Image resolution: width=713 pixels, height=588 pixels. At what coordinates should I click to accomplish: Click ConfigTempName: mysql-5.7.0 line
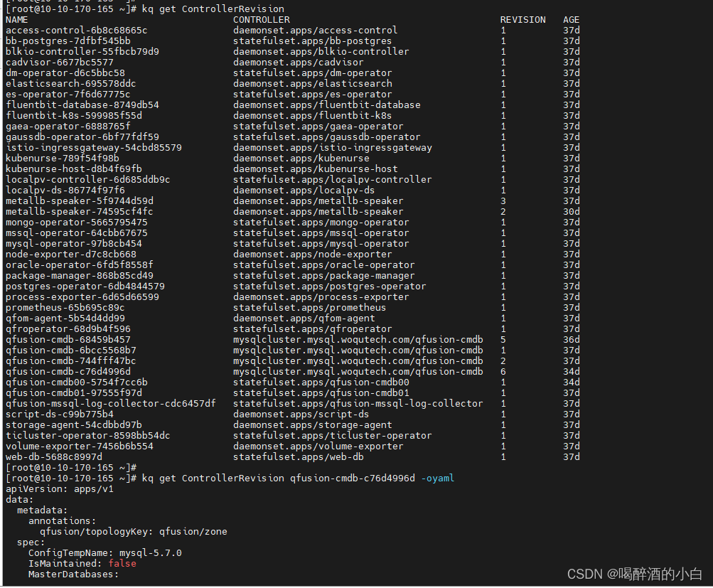tap(105, 553)
